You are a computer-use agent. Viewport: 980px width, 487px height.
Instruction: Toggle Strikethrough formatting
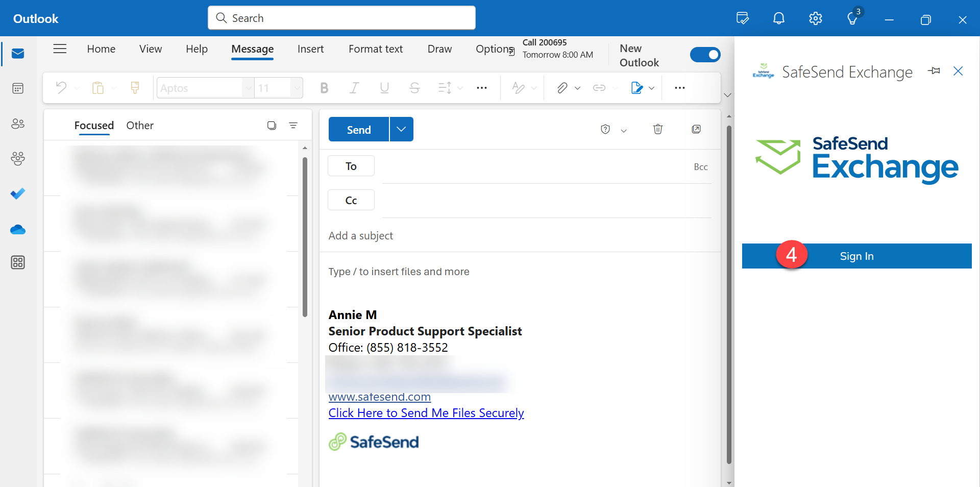(x=414, y=88)
